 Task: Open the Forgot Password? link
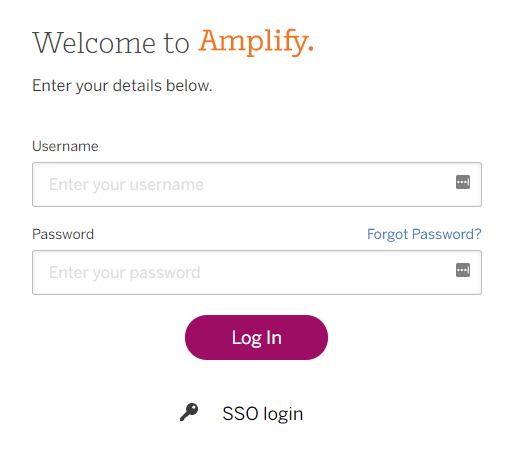click(x=424, y=234)
